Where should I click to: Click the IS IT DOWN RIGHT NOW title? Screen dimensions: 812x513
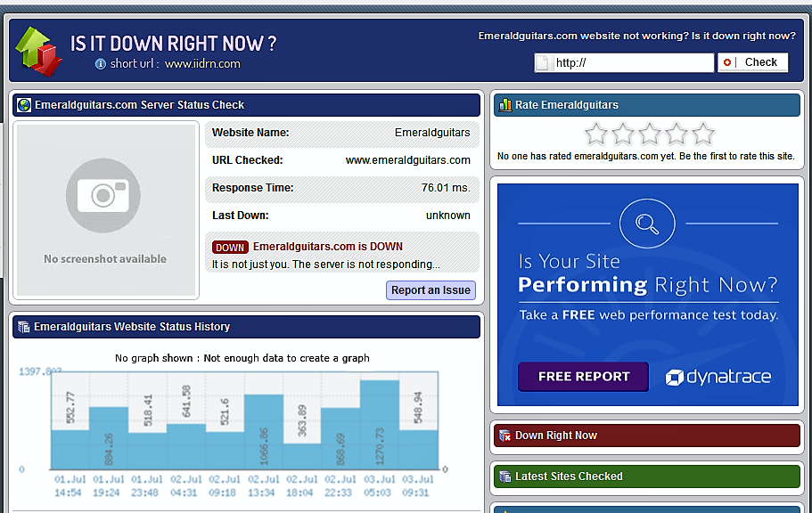click(x=174, y=44)
